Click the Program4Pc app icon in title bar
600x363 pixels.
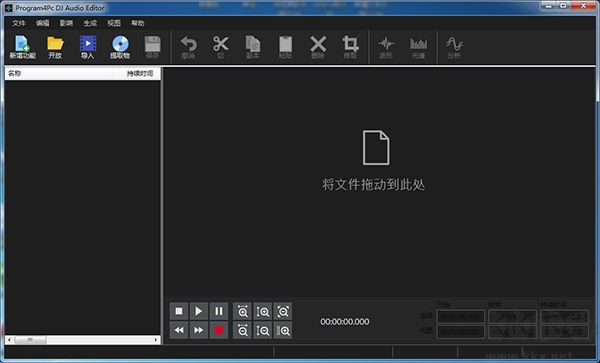8,7
